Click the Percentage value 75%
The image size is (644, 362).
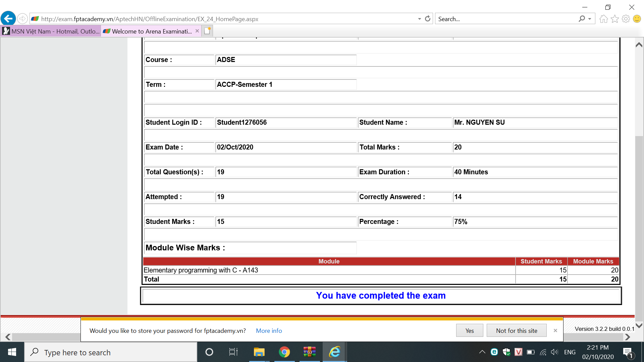461,222
